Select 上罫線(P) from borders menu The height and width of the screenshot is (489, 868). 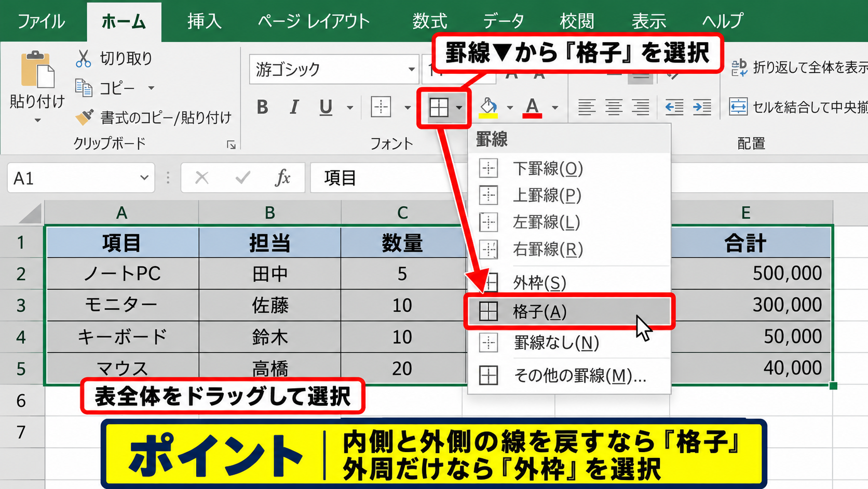point(569,195)
